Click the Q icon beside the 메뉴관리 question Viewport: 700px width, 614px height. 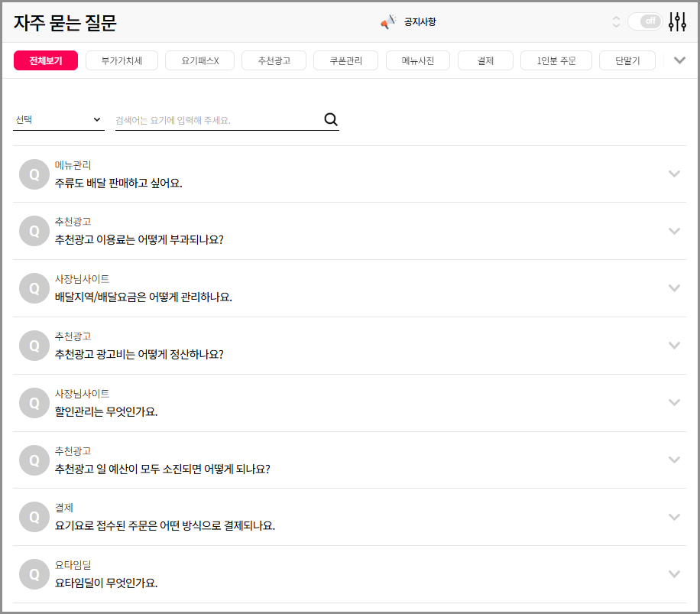(x=34, y=174)
